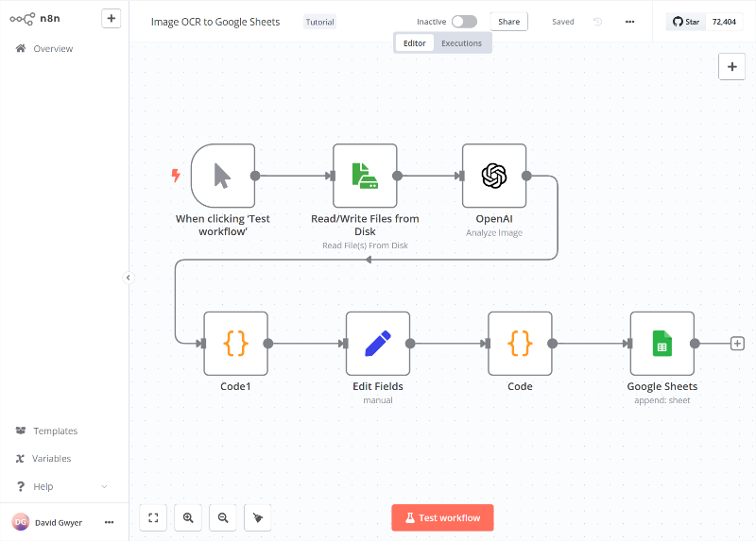The image size is (756, 541).
Task: Fit workflow to view icon
Action: click(x=153, y=517)
